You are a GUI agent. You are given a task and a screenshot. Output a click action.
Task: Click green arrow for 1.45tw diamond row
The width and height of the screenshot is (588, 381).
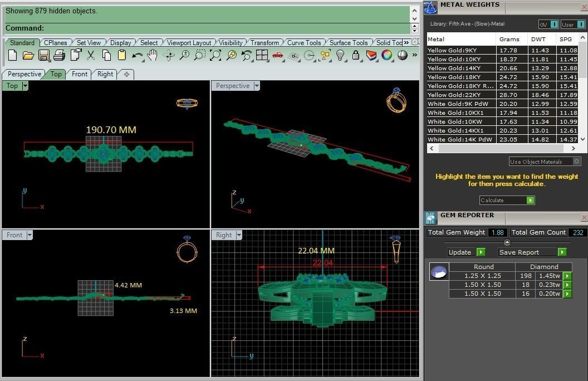[x=568, y=276]
